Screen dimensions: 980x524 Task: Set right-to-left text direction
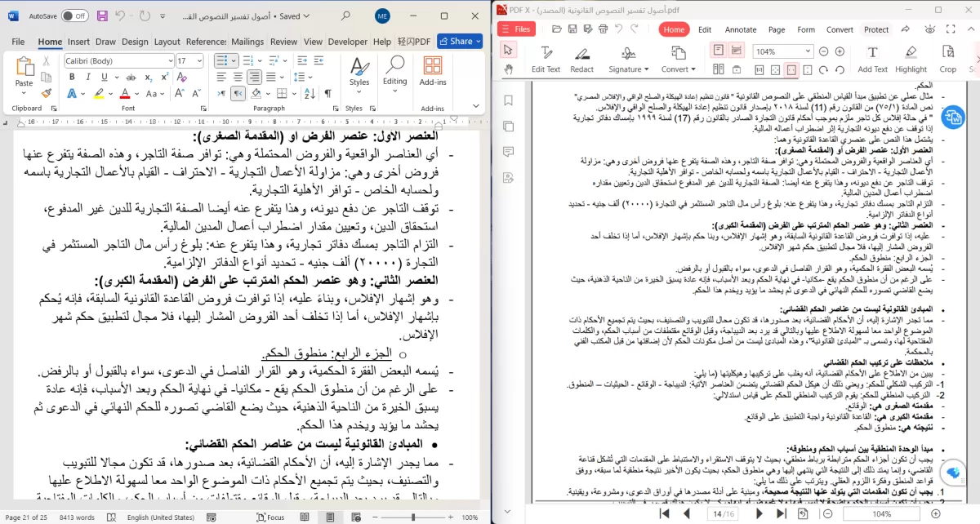(x=238, y=93)
